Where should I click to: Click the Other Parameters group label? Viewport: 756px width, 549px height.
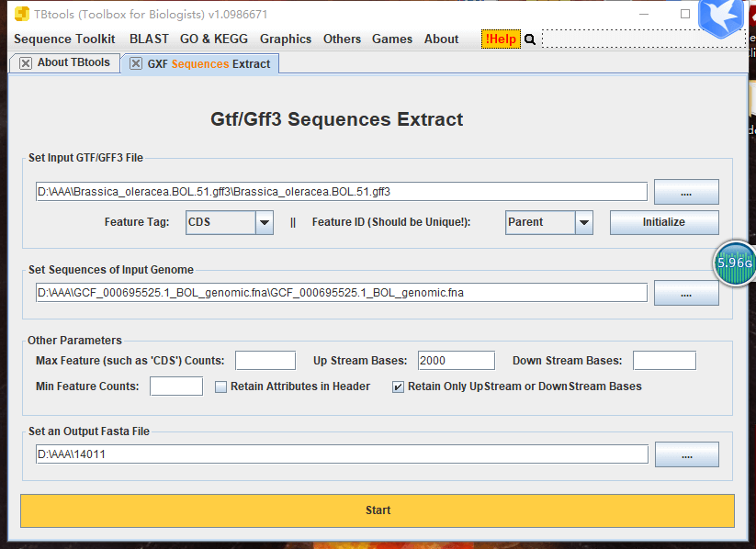[x=74, y=341]
